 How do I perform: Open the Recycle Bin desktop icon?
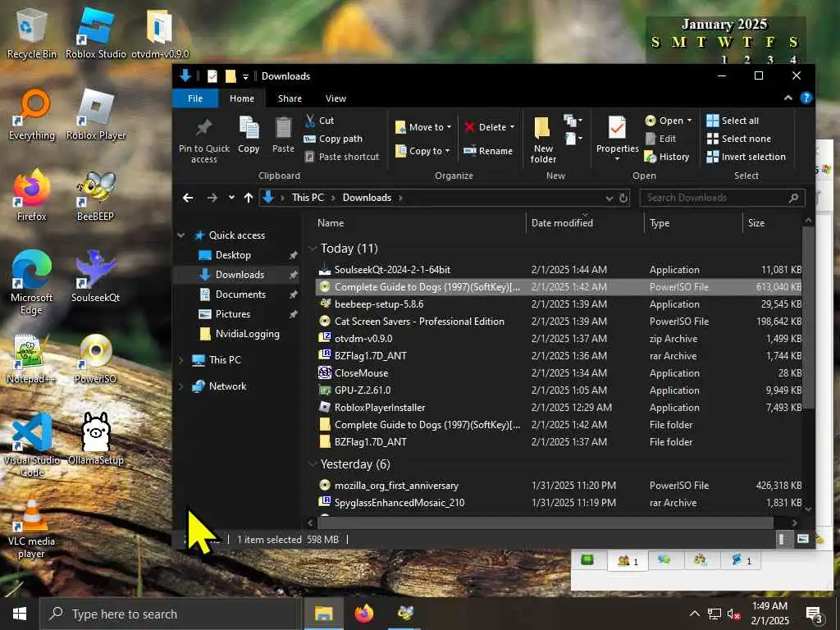pos(32,33)
